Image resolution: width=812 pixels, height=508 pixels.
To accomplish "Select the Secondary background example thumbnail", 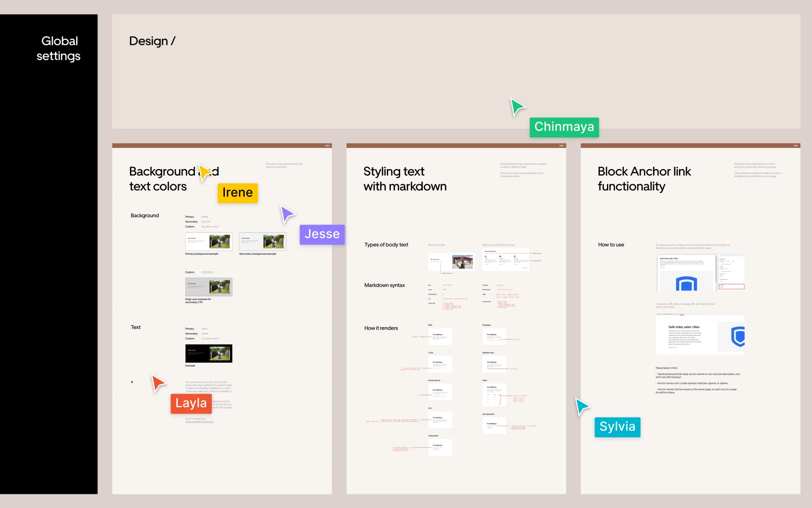I will [x=262, y=241].
